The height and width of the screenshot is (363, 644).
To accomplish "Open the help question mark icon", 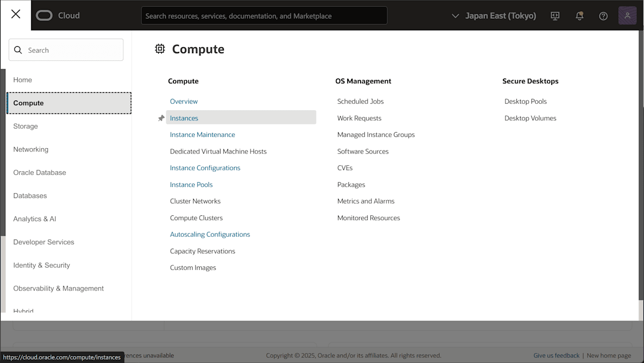I will point(603,16).
